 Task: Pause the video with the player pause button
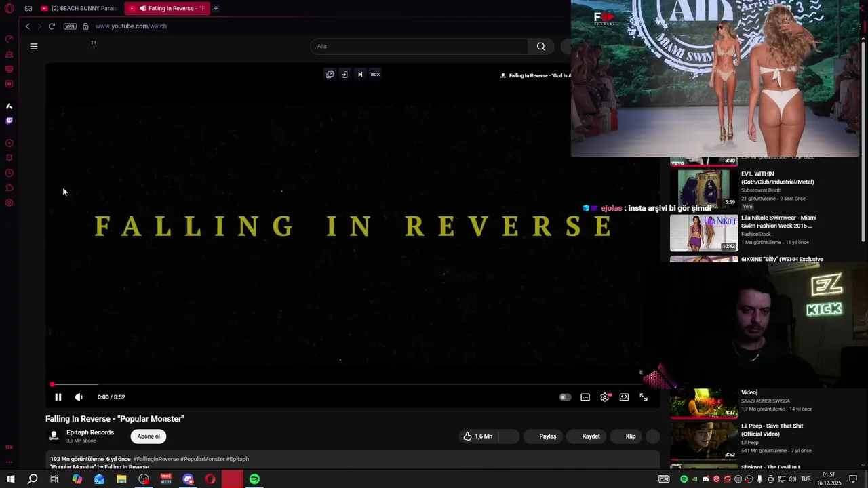58,397
